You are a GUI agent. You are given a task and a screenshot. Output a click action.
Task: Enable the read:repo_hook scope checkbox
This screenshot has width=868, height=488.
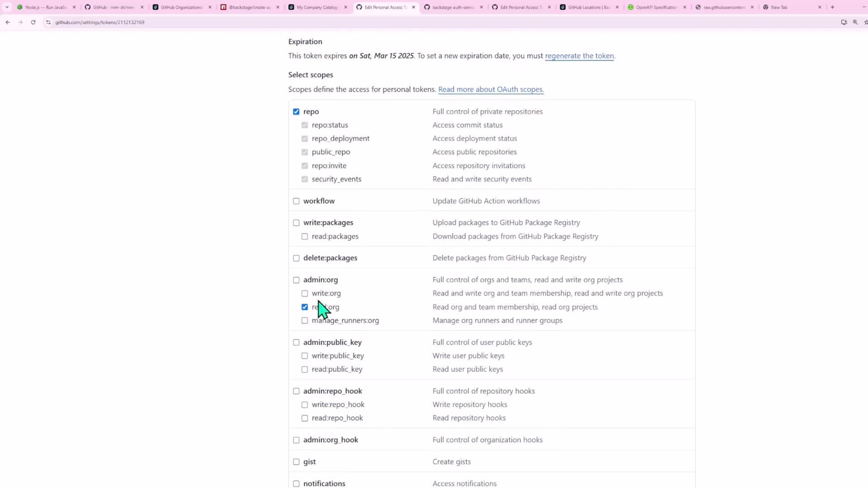click(x=305, y=418)
